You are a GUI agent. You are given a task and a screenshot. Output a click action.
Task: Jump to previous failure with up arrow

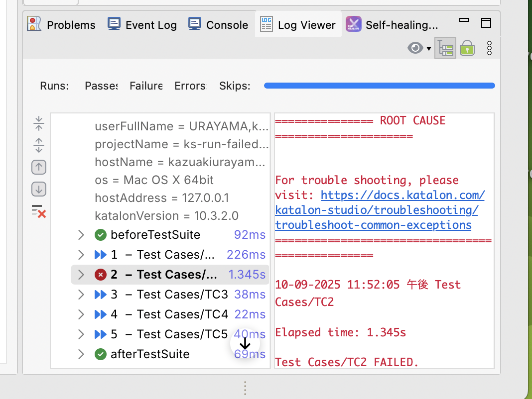39,167
